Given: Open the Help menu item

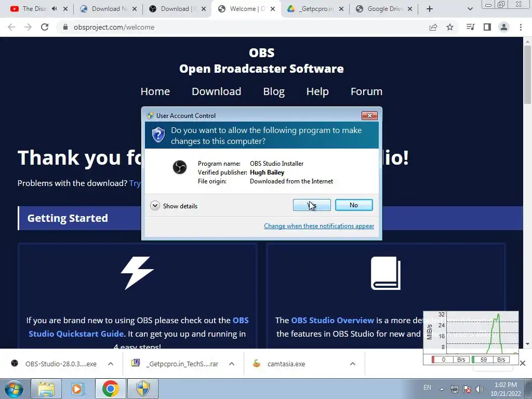Looking at the screenshot, I should tap(317, 91).
